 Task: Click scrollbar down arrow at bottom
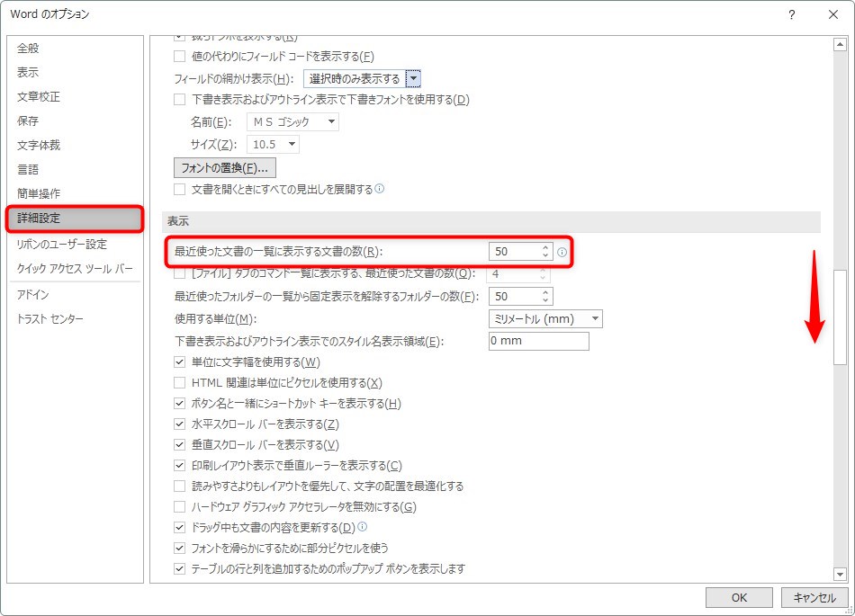click(840, 574)
